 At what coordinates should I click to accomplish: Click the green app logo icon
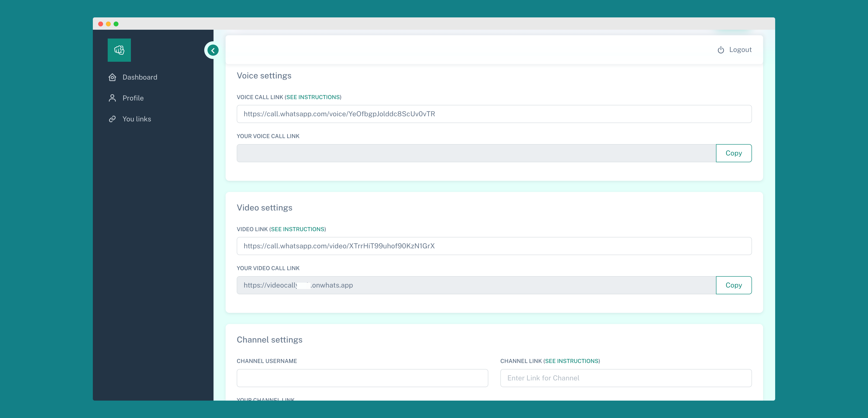pos(119,50)
